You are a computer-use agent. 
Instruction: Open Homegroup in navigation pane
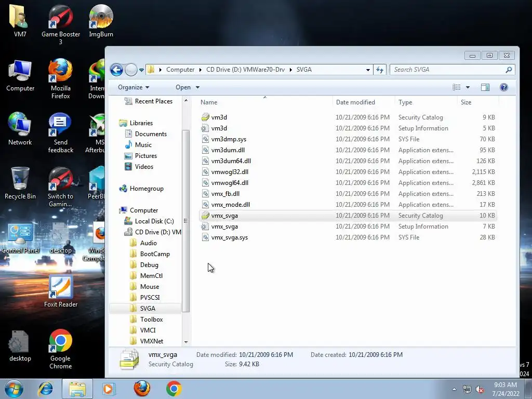[x=141, y=188]
